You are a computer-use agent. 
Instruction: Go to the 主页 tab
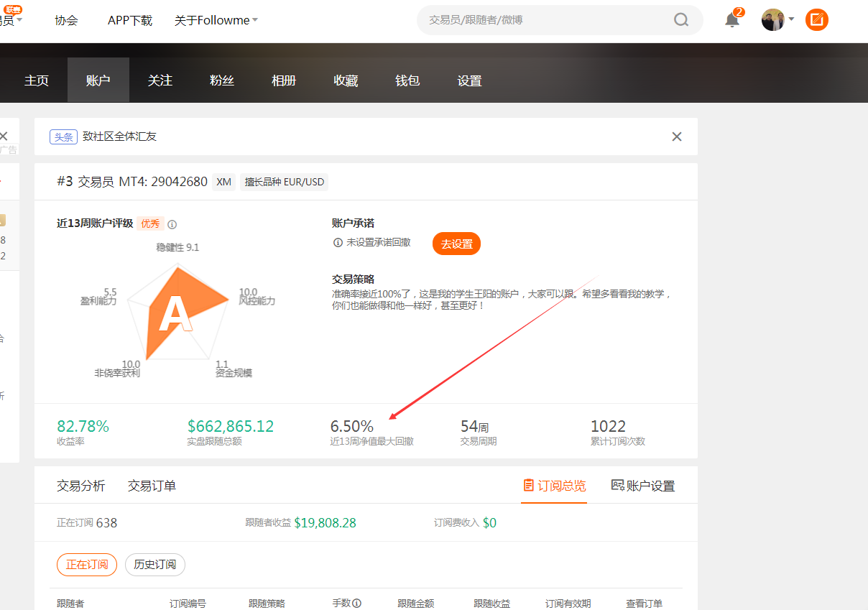pos(37,80)
